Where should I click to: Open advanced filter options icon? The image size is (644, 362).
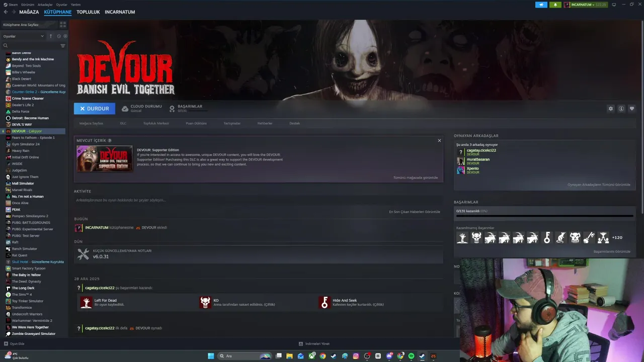tap(63, 46)
